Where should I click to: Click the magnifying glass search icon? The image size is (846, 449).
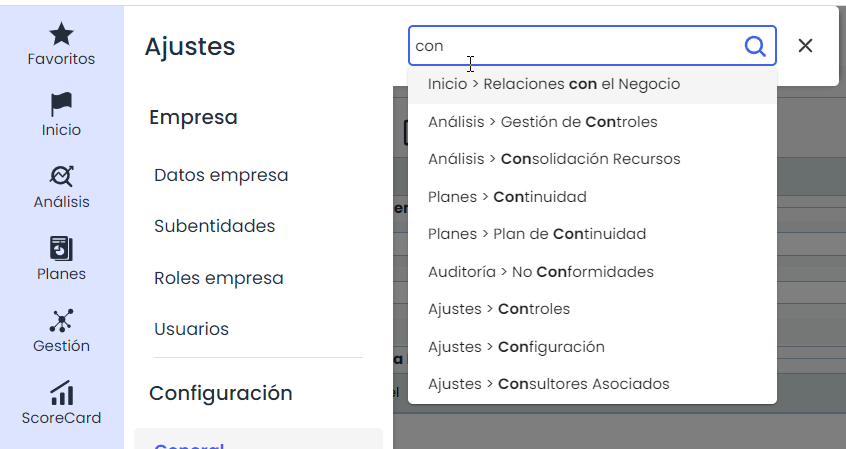coord(755,46)
